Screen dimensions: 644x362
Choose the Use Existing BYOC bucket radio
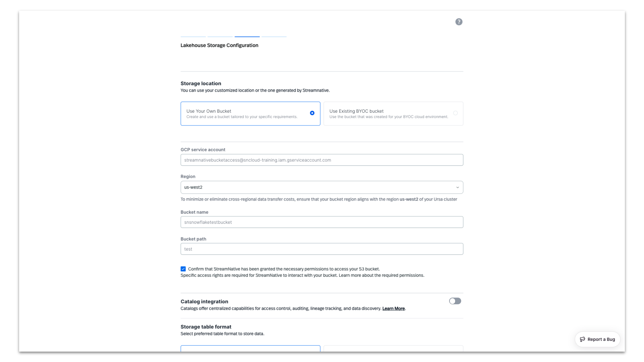[455, 113]
